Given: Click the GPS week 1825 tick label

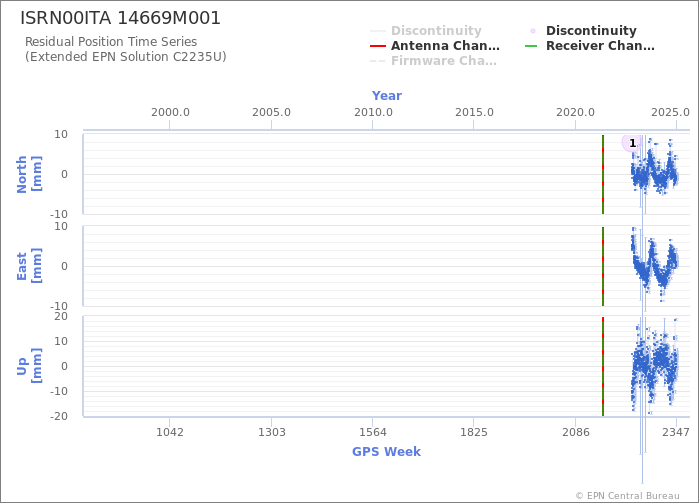Looking at the screenshot, I should tap(474, 432).
